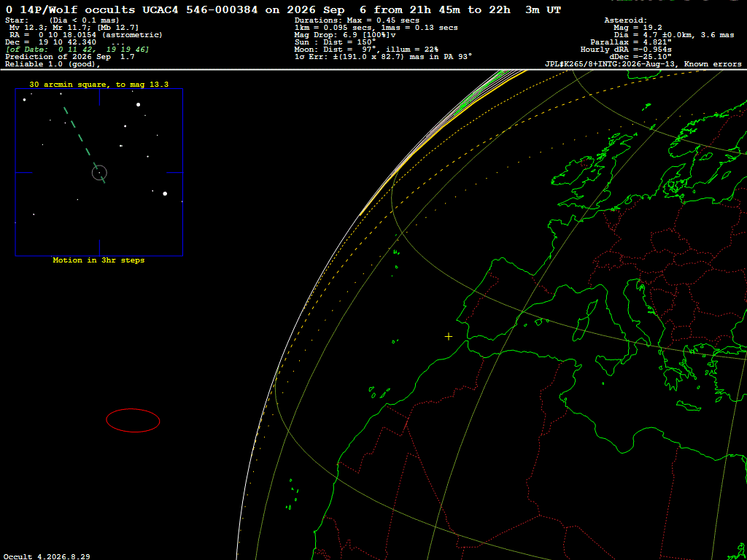Click the green 'of Date' coordinates line

pyautogui.click(x=77, y=50)
